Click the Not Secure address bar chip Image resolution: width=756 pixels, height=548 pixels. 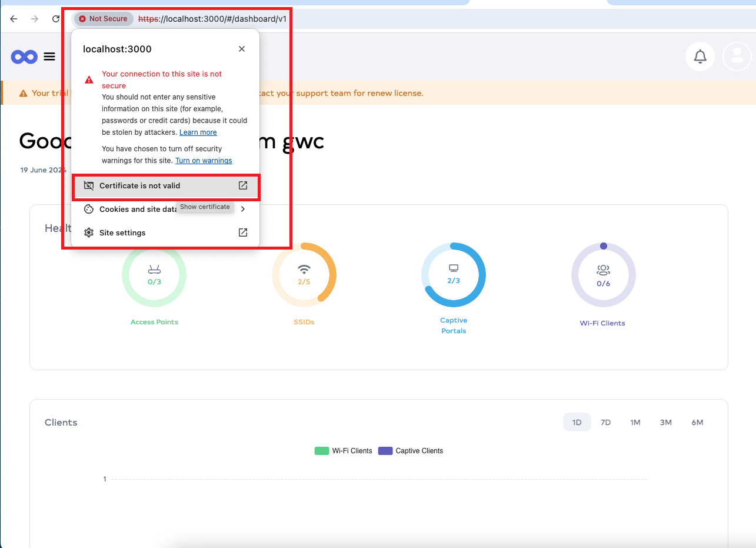pos(104,19)
